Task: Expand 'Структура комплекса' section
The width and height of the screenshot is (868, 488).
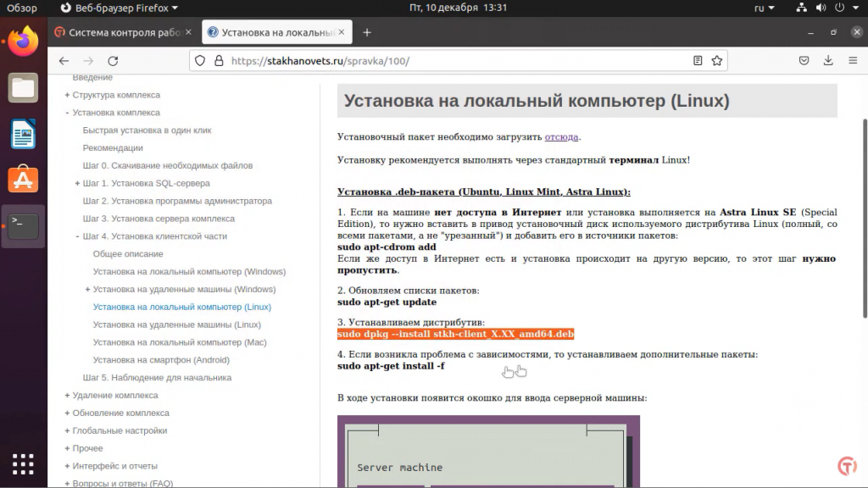Action: pyautogui.click(x=67, y=95)
